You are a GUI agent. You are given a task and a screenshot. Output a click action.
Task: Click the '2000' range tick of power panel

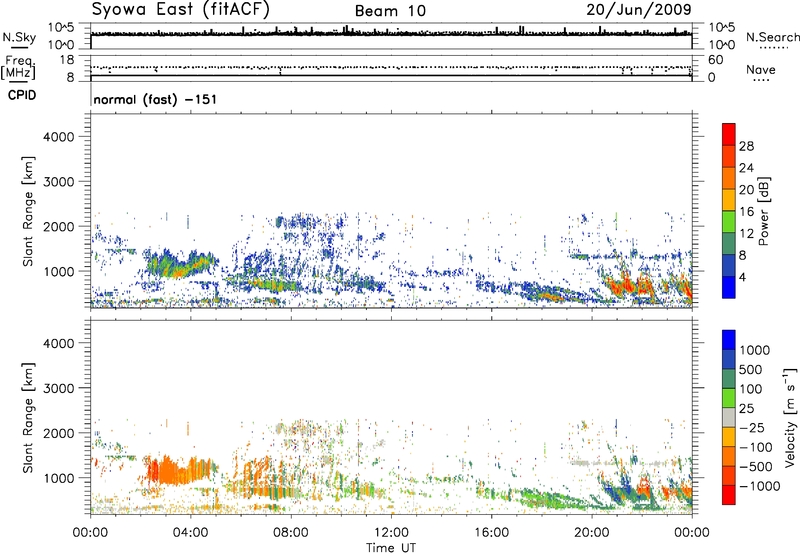point(58,226)
